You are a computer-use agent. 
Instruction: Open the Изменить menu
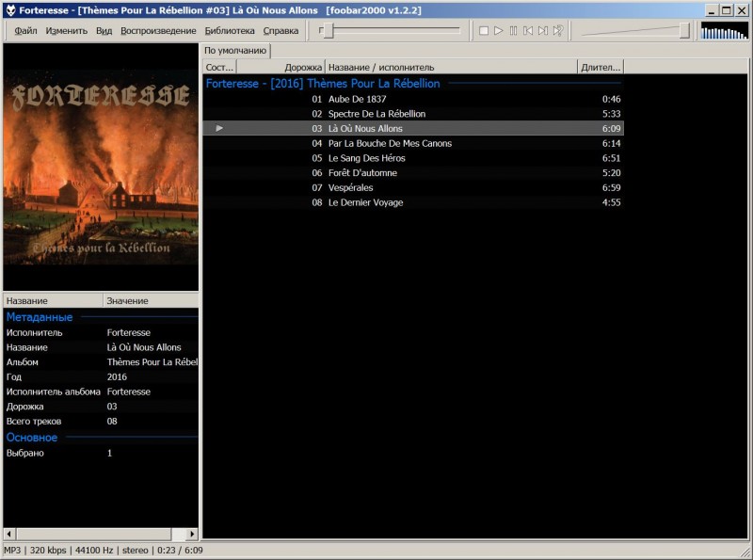click(66, 31)
